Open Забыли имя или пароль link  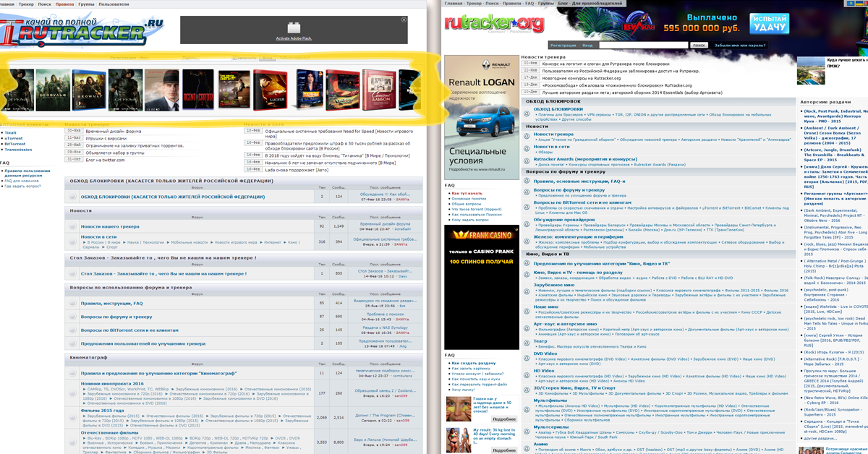pyautogui.click(x=740, y=45)
